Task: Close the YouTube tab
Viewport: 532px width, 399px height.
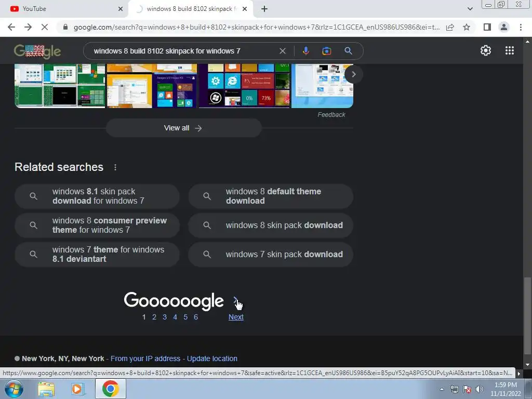Action: click(121, 9)
